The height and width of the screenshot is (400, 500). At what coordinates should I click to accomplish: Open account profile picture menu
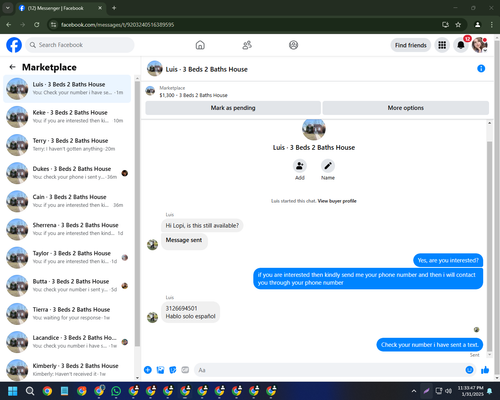(479, 45)
